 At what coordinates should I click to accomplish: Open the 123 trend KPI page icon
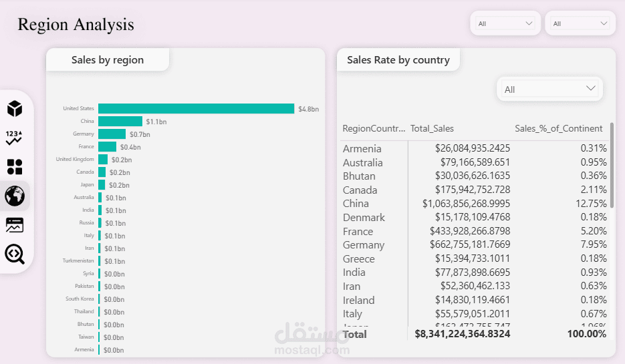coord(14,138)
